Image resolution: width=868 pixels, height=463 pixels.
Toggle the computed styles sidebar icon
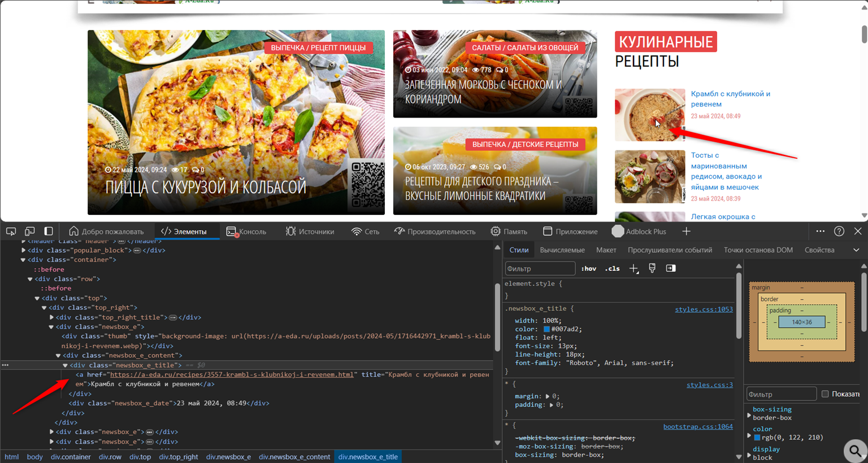pyautogui.click(x=671, y=269)
